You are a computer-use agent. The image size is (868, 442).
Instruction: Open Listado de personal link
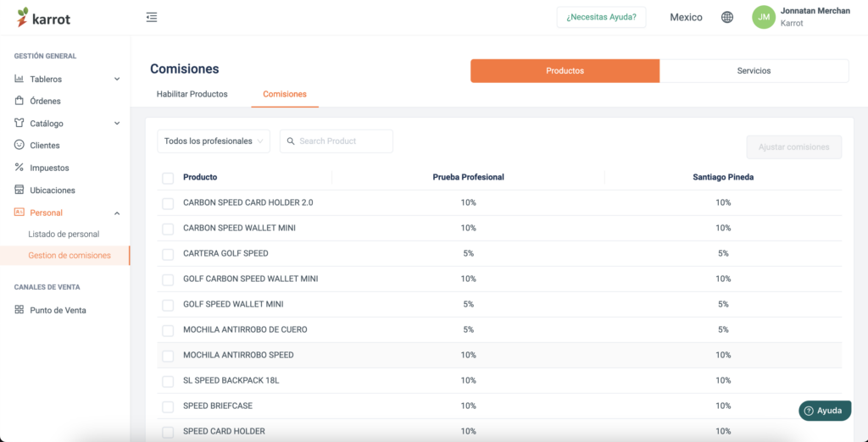click(64, 234)
